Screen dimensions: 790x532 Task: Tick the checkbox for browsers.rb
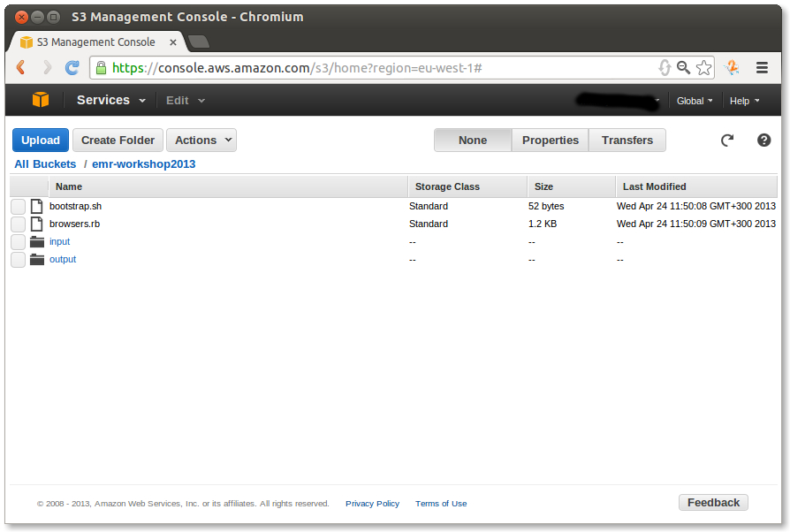coord(18,224)
